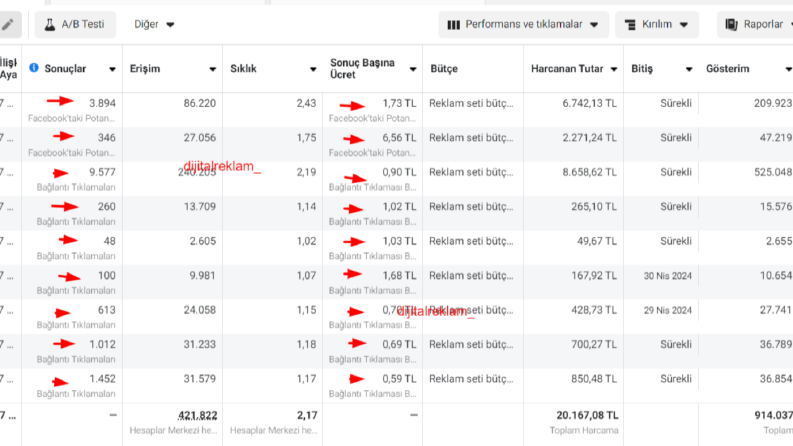Select result value 1.012
Screen dimensions: 793x446
point(102,344)
